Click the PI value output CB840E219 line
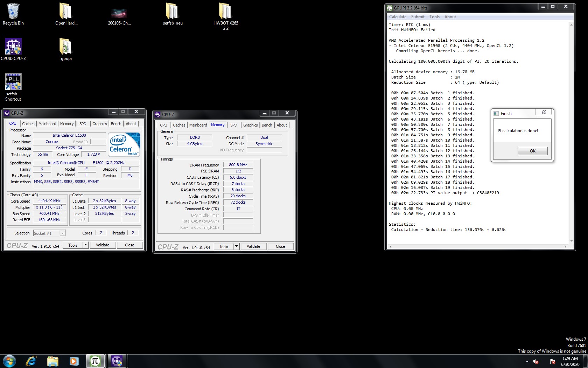The height and width of the screenshot is (368, 588). coord(445,193)
